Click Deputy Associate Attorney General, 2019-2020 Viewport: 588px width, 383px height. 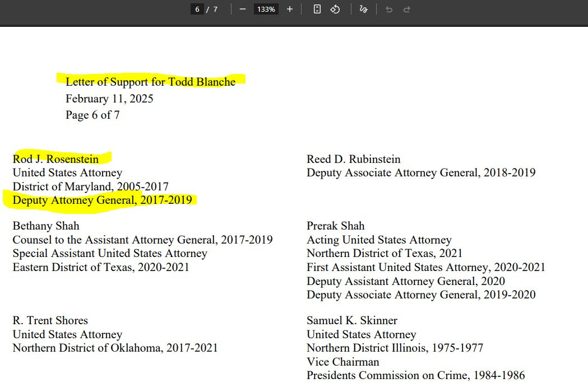(x=421, y=295)
